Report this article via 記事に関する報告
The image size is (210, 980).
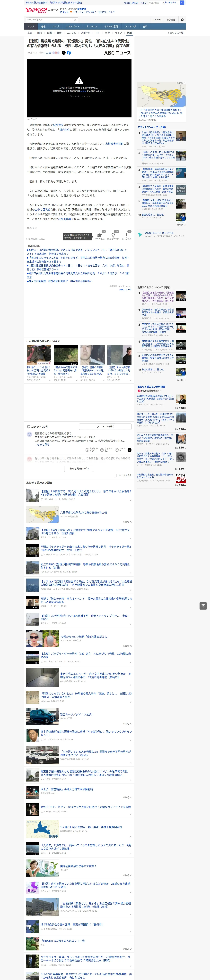[36, 239]
